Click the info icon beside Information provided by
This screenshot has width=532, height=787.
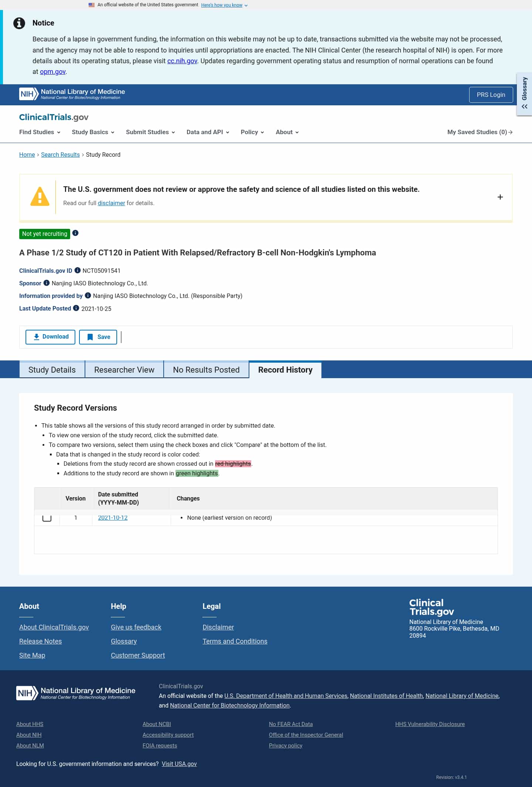tap(88, 295)
